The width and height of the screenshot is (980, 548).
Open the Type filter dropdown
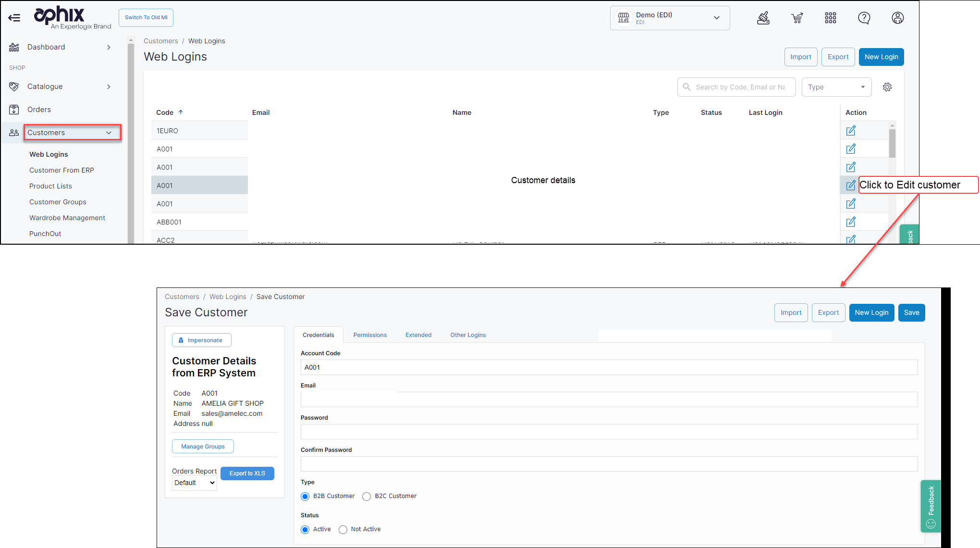(836, 87)
